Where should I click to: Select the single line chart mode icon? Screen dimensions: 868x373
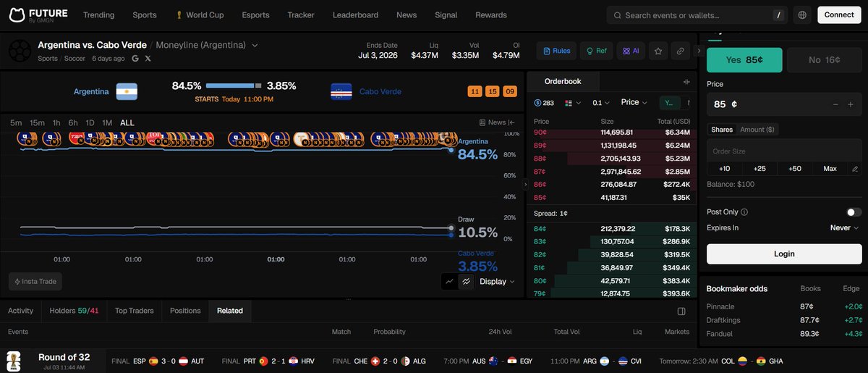[449, 281]
